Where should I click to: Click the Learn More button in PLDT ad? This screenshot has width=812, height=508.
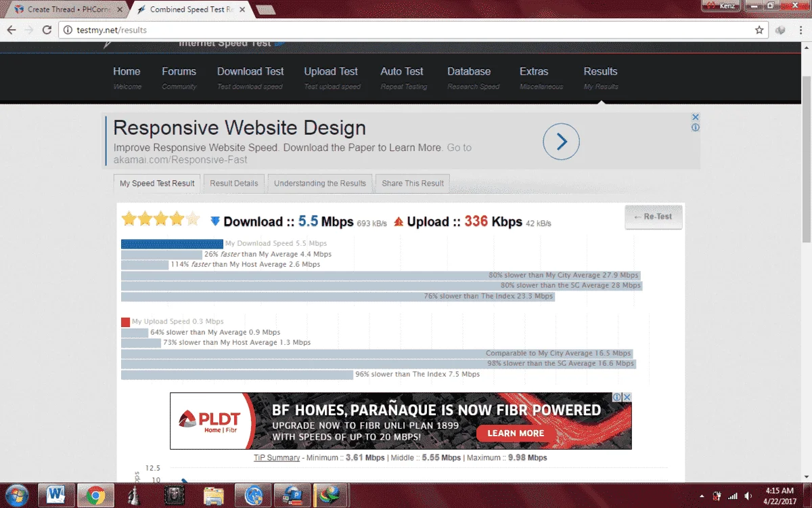point(516,433)
